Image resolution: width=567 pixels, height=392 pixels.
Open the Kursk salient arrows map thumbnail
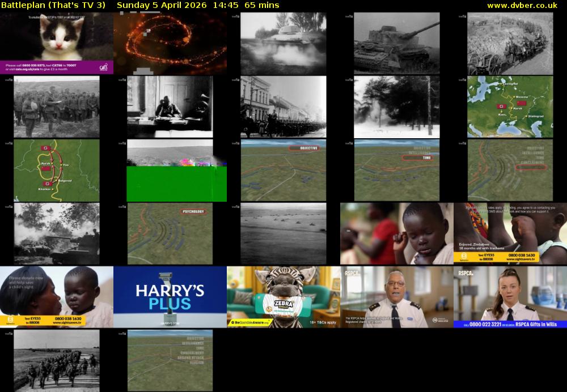click(x=56, y=170)
